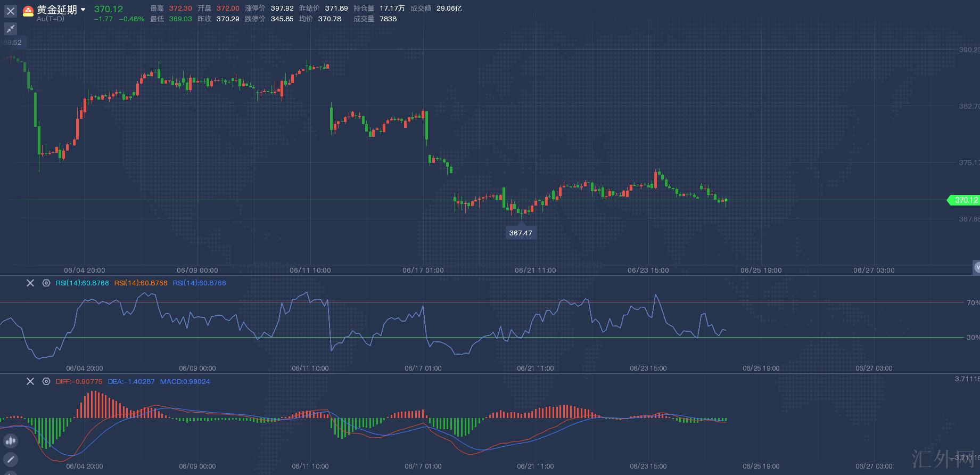The width and height of the screenshot is (980, 475).
Task: Open RSI indicator settings hexagon icon
Action: (x=46, y=283)
